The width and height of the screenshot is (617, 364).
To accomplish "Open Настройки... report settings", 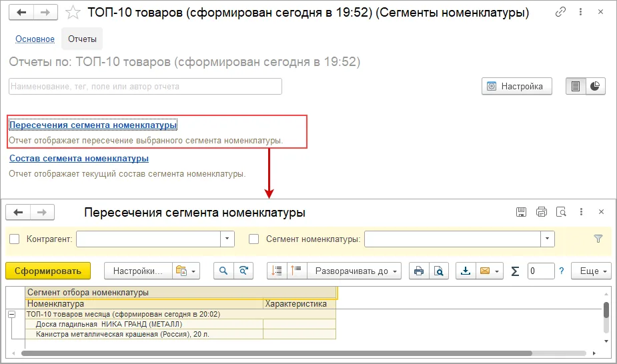I will tap(138, 271).
